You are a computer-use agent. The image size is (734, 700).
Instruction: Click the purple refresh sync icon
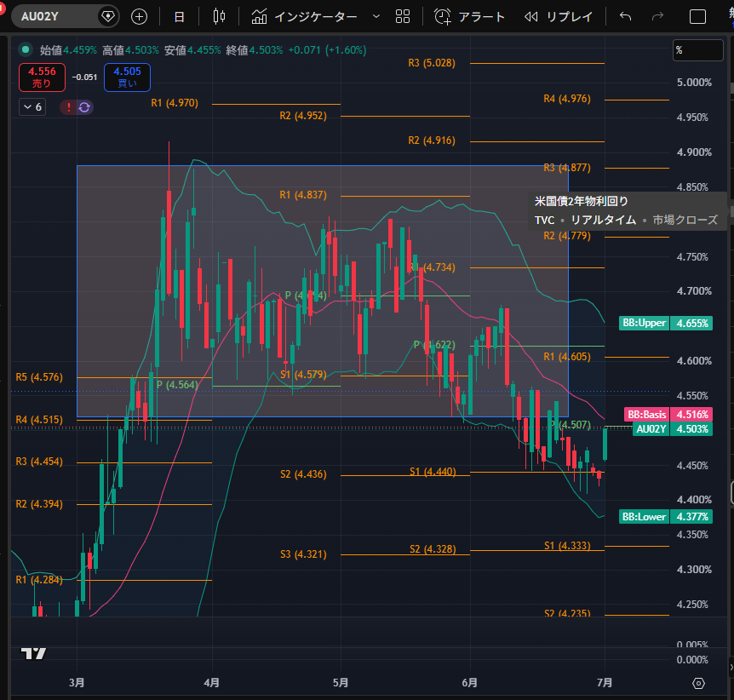tap(84, 107)
